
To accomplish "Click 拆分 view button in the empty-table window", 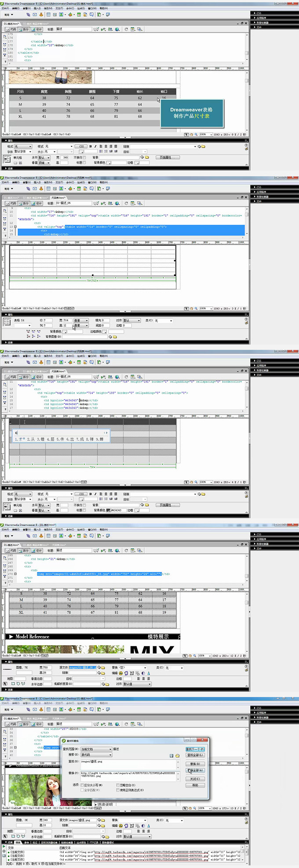I will (x=24, y=203).
